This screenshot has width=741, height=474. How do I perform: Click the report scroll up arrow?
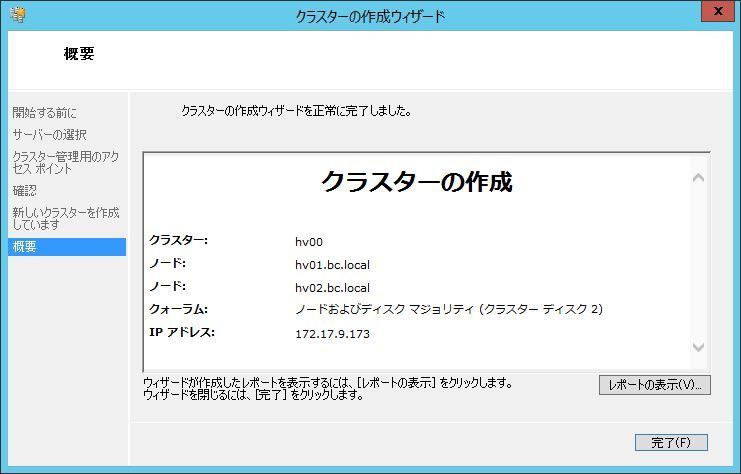(x=698, y=178)
